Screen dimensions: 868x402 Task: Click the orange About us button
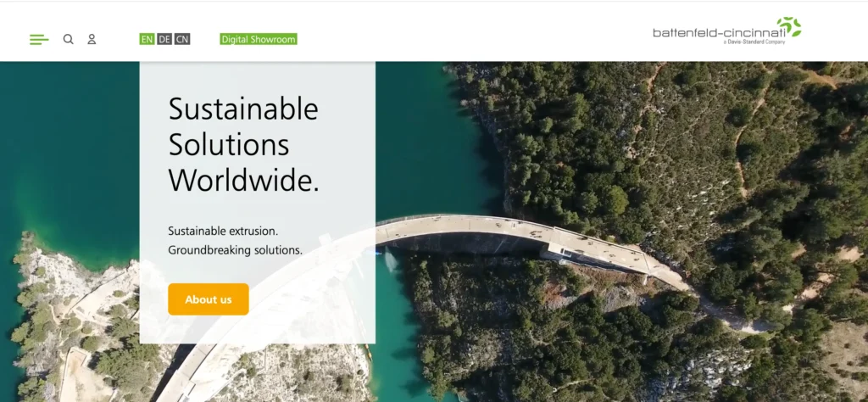[x=209, y=299]
